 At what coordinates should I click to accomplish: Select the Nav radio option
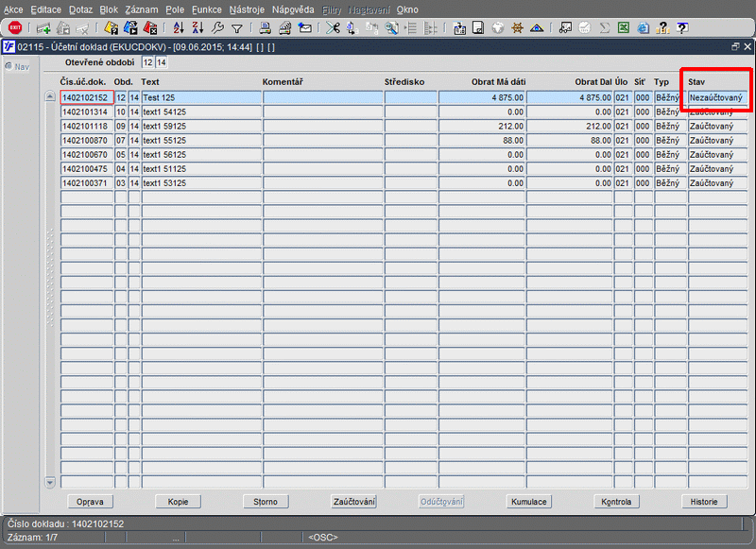(9, 66)
